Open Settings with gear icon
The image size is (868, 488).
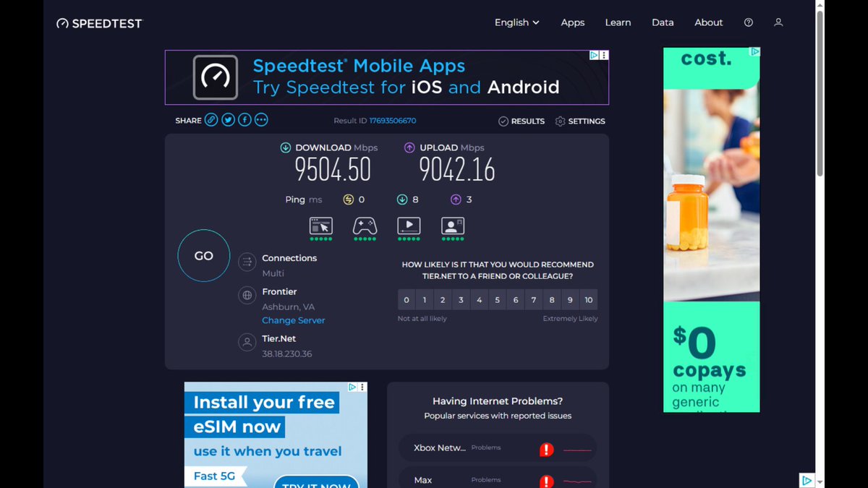coord(580,121)
